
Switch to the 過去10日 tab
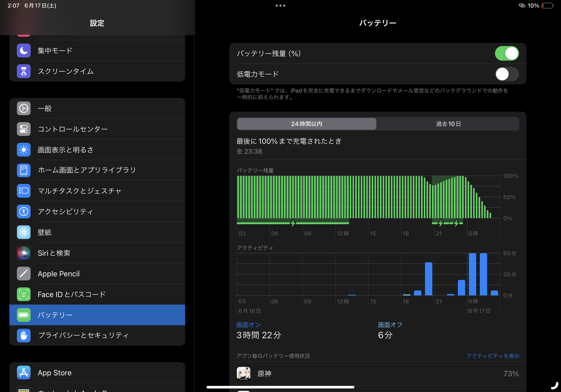pos(449,124)
